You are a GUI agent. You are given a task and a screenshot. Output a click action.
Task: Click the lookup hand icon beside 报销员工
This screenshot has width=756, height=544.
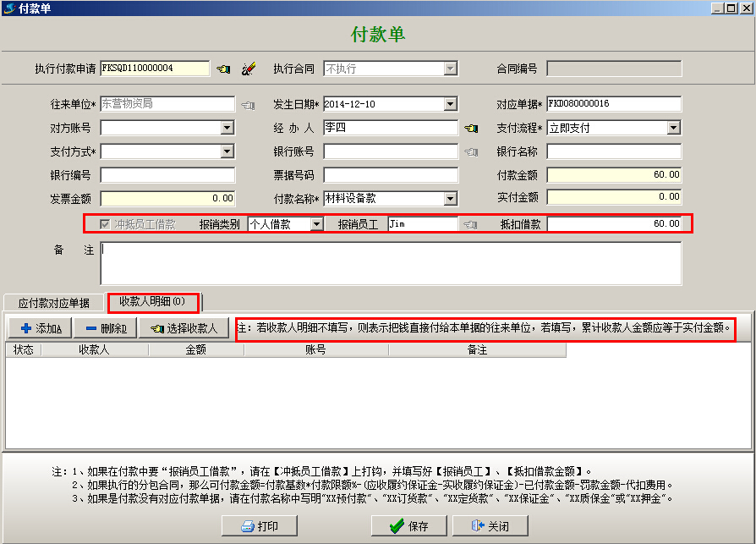[x=469, y=225]
